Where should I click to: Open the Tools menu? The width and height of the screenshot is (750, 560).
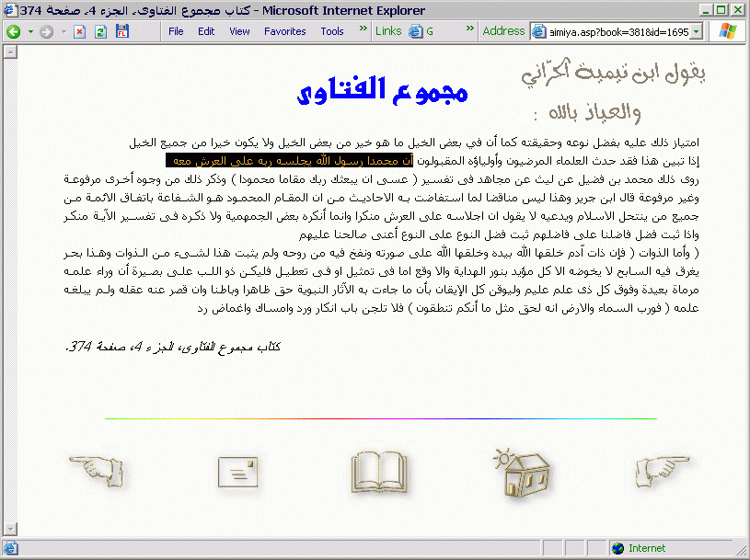332,31
